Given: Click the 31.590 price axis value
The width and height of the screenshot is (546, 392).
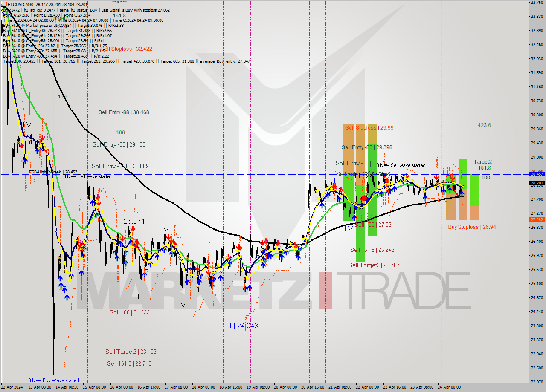Looking at the screenshot, I should click(x=537, y=73).
